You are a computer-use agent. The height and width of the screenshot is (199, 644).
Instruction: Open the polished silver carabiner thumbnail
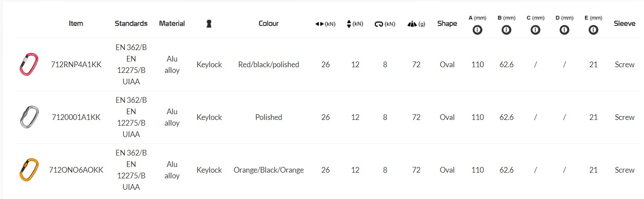[29, 117]
